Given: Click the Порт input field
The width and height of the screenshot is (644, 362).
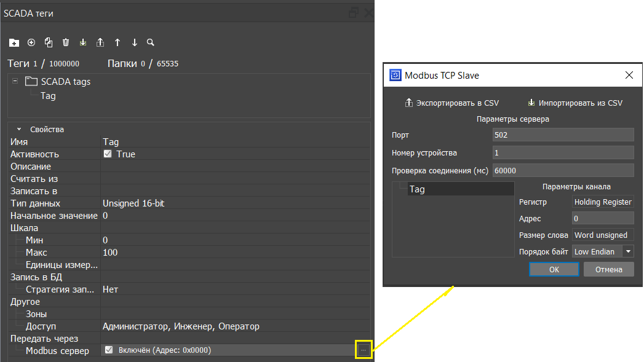Looking at the screenshot, I should [563, 135].
